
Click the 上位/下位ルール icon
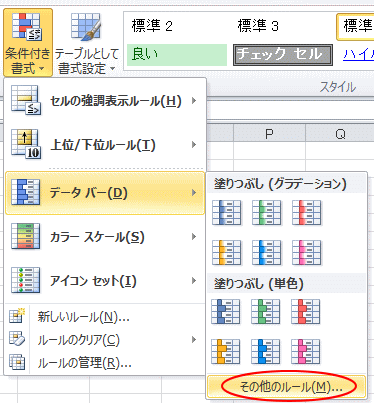(26, 144)
